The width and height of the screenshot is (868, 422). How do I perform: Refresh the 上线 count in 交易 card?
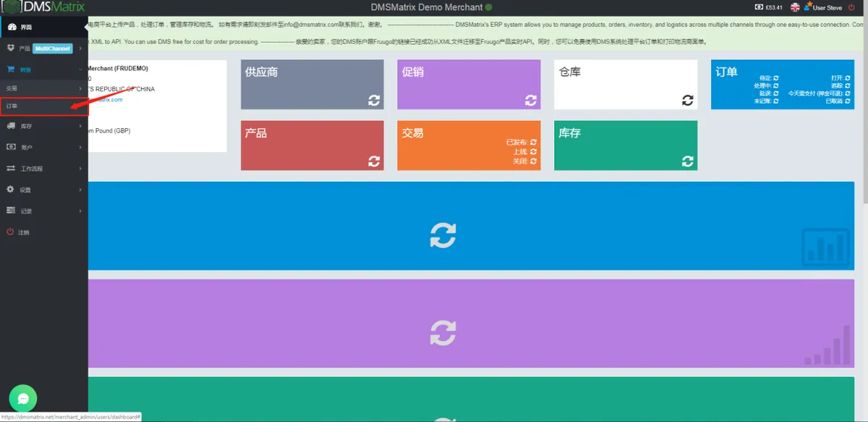pyautogui.click(x=534, y=152)
